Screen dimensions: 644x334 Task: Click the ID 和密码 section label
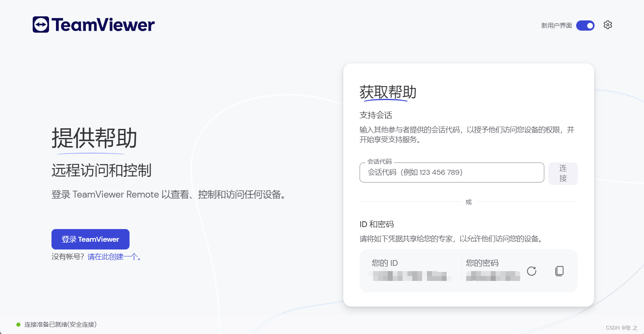[x=377, y=224]
